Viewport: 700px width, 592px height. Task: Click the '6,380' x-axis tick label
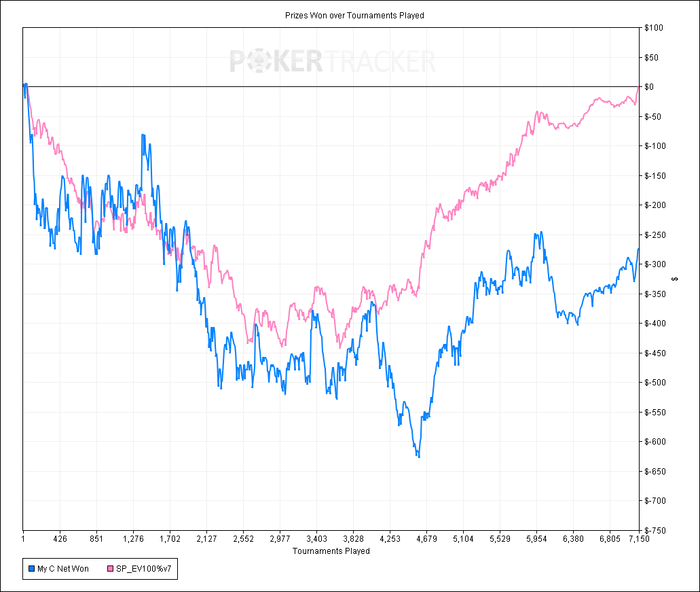[x=573, y=539]
